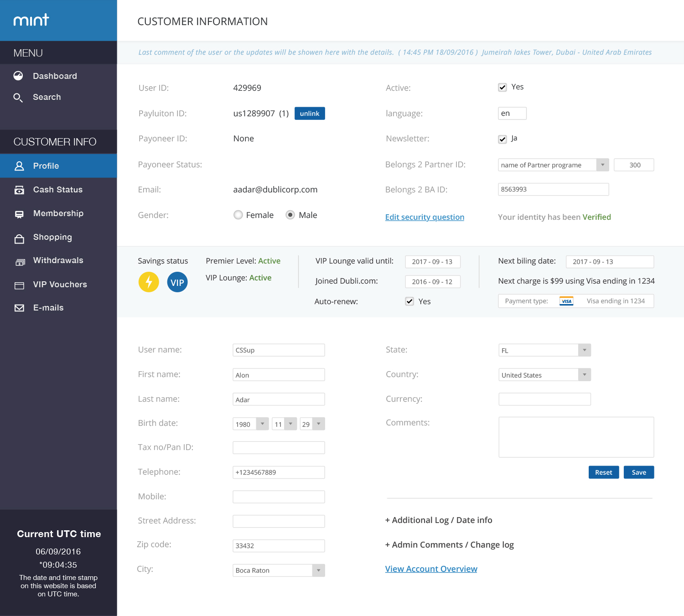The width and height of the screenshot is (684, 616).
Task: Click the Payment type field
Action: point(576,301)
